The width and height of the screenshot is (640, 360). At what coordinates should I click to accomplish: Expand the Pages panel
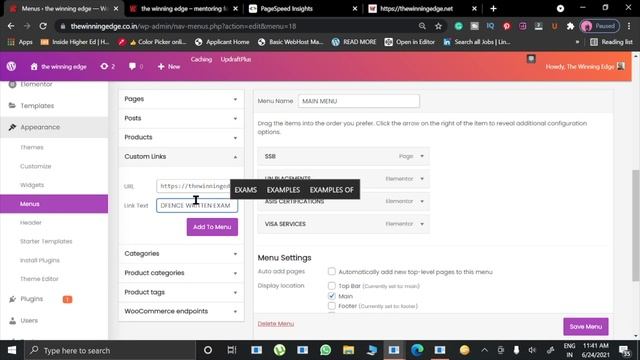[181, 99]
